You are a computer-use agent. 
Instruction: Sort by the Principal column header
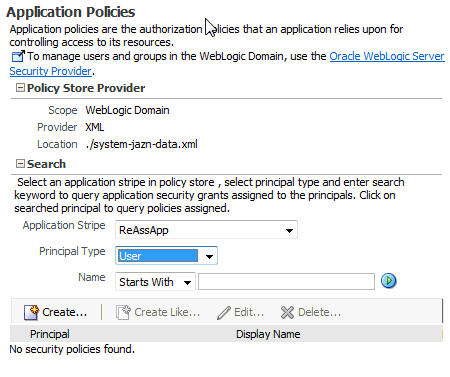click(50, 334)
